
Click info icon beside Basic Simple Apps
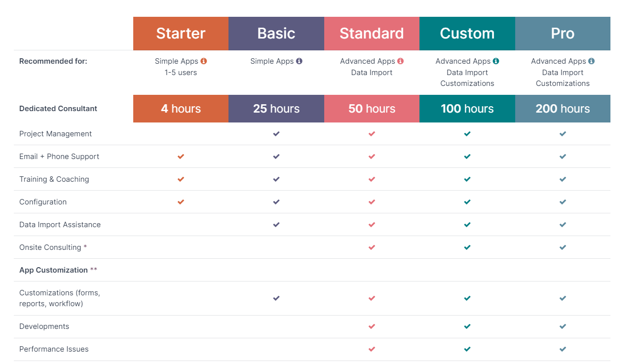point(299,61)
